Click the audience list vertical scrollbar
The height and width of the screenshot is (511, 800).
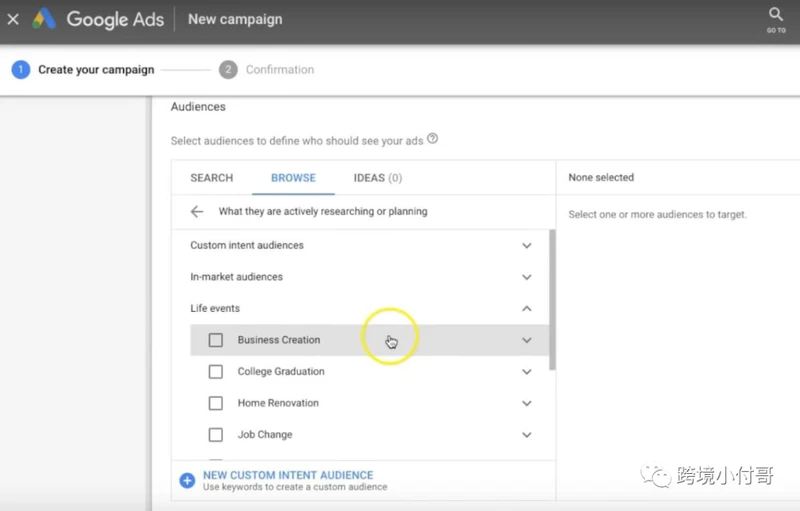click(x=552, y=300)
